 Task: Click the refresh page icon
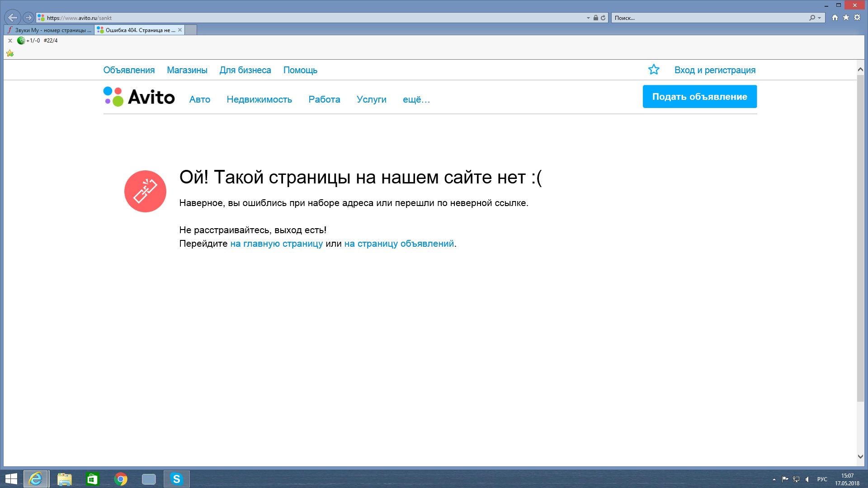603,18
